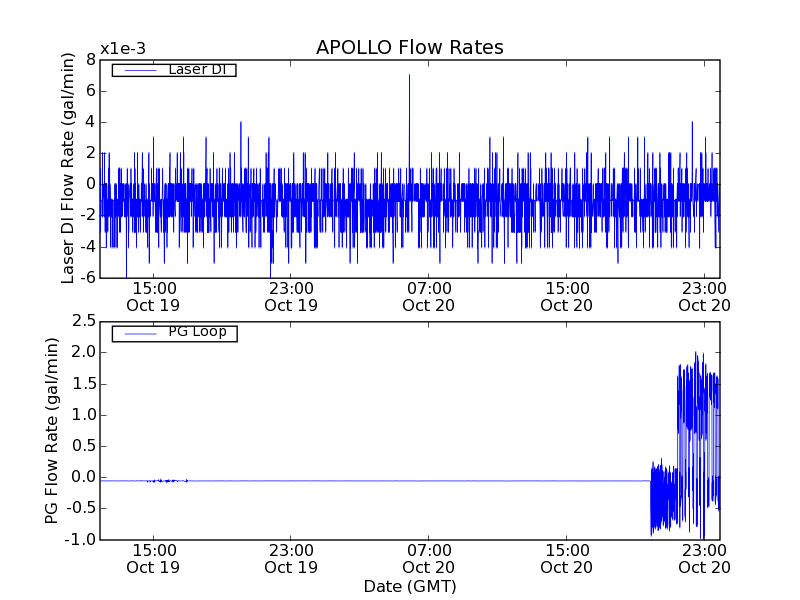
Task: Click "15:00 Oct 19" tick below the top plot
Action: [154, 297]
